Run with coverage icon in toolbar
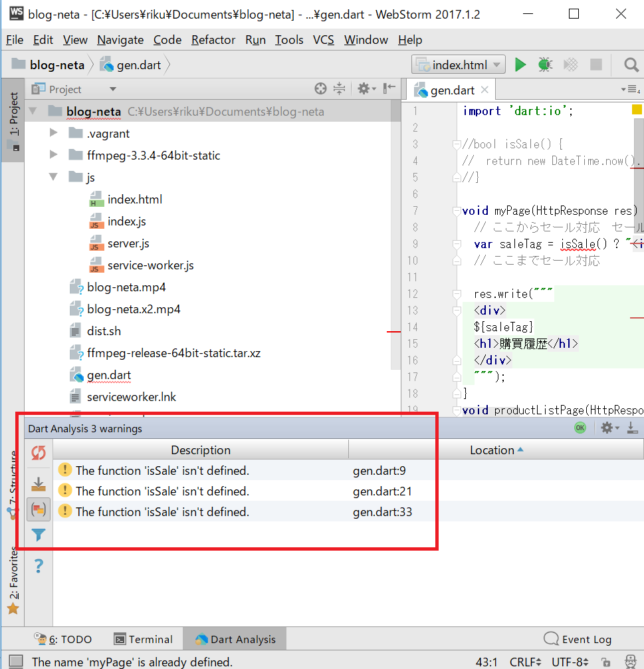Viewport: 644px width, 669px height. point(571,65)
